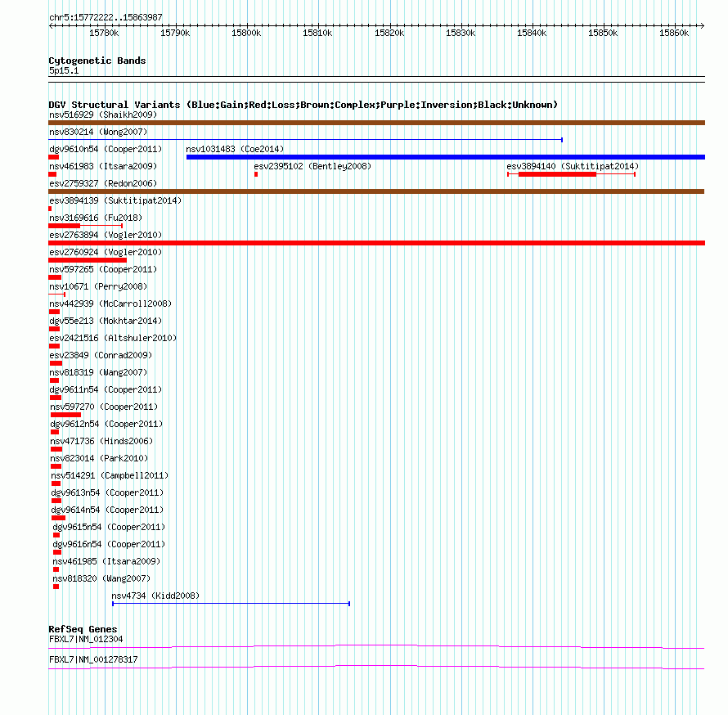Open the FBXL7|NM_001278317 gene label
Screen dimensions: 728x715
click(x=93, y=659)
